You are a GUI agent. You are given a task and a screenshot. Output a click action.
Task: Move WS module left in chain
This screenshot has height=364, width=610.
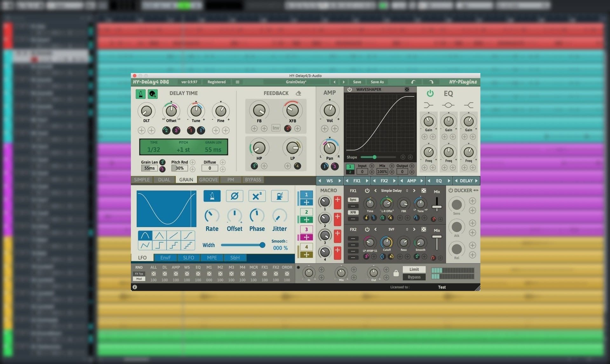(320, 181)
